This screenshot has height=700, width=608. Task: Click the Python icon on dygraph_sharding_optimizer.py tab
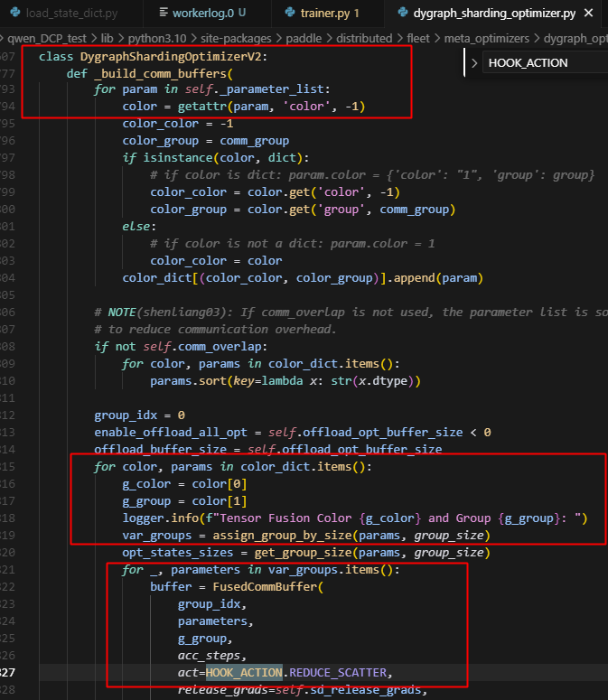(401, 14)
